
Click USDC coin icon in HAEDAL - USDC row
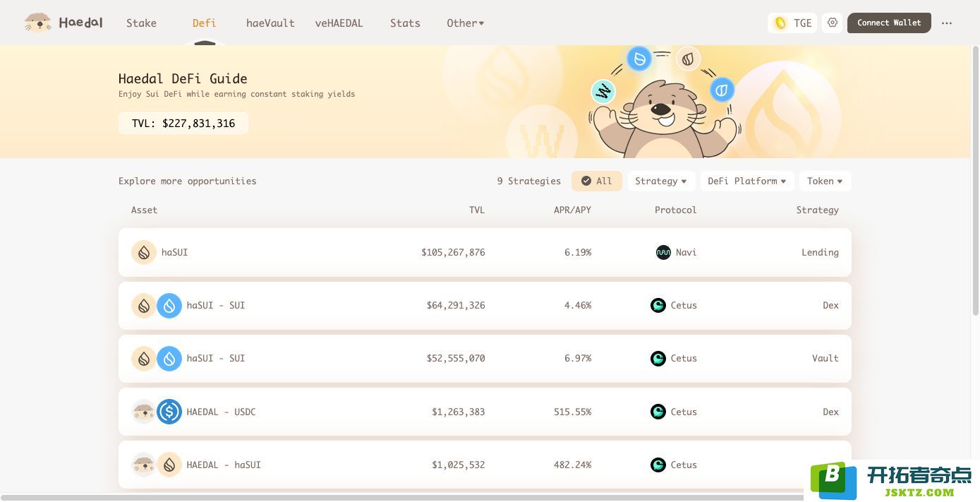pos(169,412)
